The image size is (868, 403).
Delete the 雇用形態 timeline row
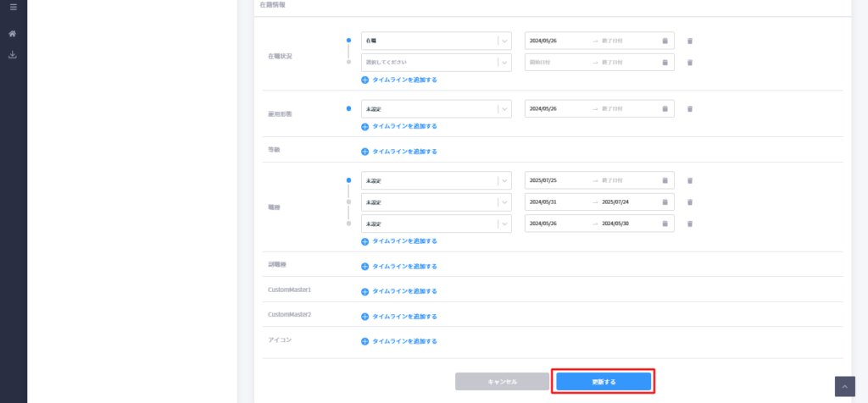(690, 109)
